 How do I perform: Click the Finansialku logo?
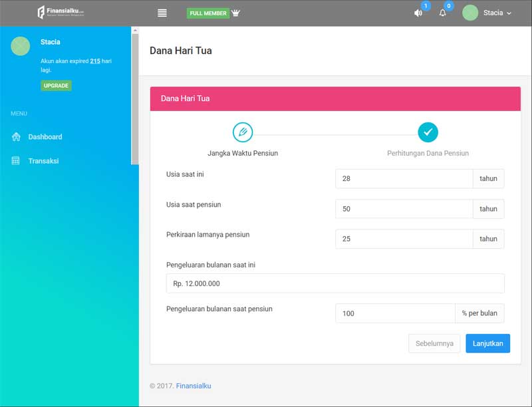point(61,13)
